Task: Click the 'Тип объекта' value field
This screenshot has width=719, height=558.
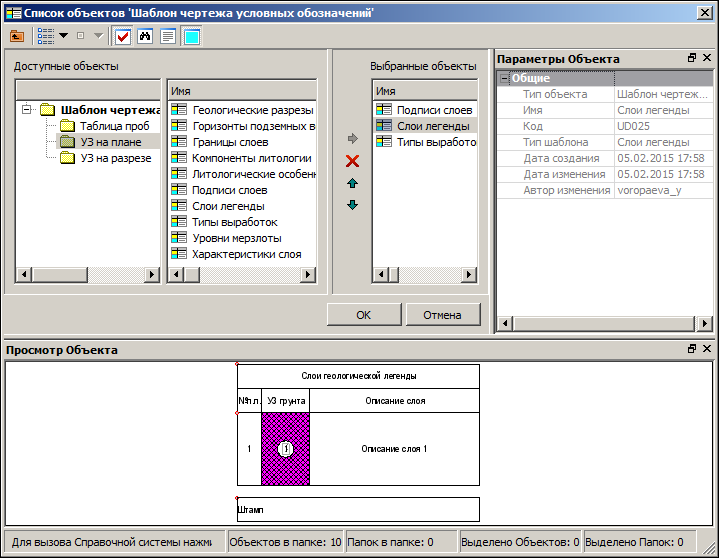Action: 663,94
